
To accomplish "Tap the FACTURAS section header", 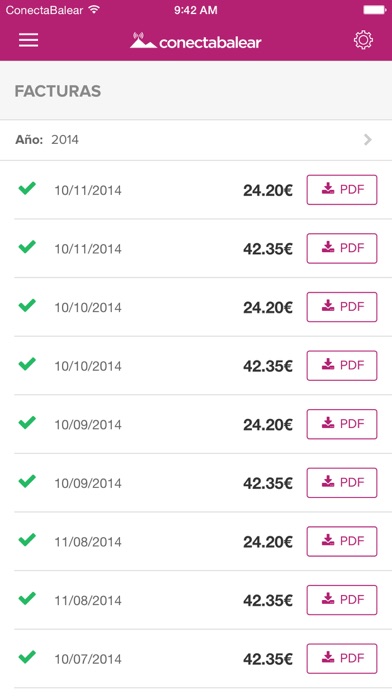I will tap(58, 91).
